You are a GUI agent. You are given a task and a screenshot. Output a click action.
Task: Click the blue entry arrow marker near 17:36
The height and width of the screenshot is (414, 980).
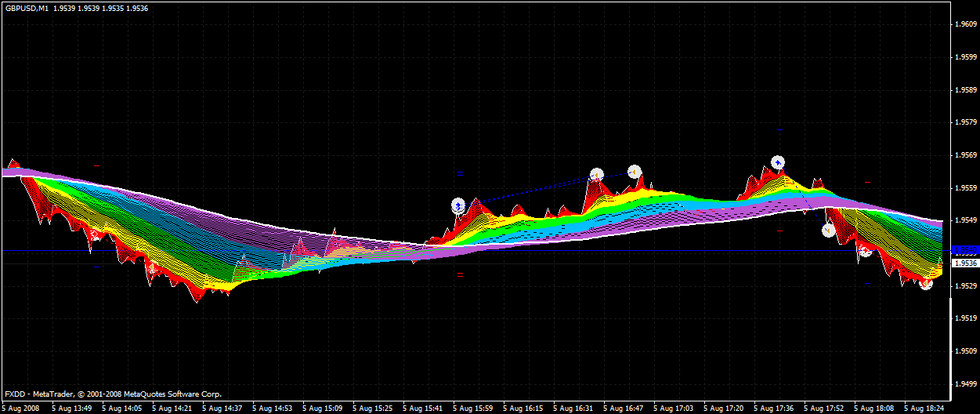pyautogui.click(x=777, y=163)
